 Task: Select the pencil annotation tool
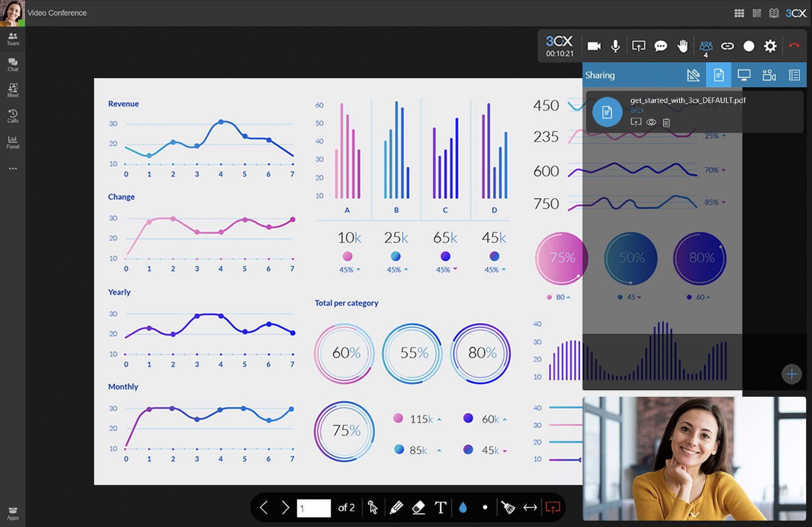[397, 507]
